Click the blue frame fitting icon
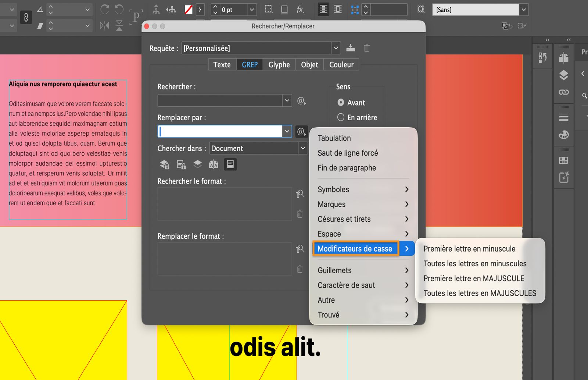 coord(355,10)
